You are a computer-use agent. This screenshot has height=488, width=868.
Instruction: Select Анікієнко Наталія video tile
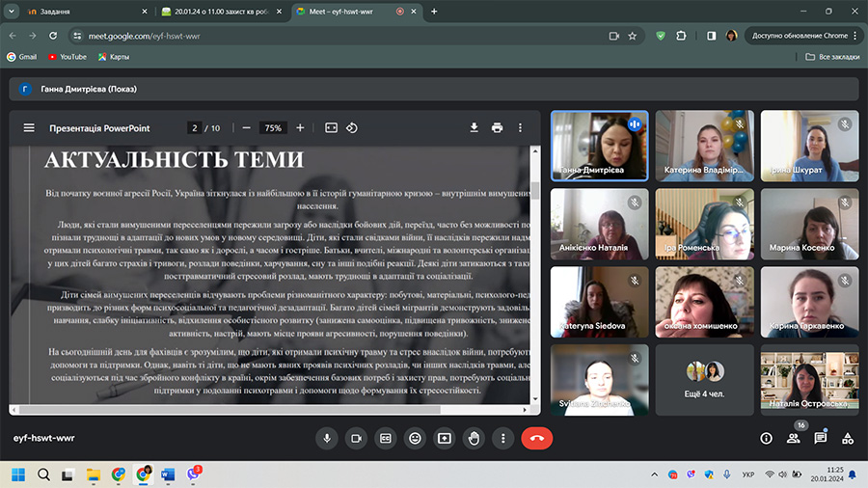(600, 224)
